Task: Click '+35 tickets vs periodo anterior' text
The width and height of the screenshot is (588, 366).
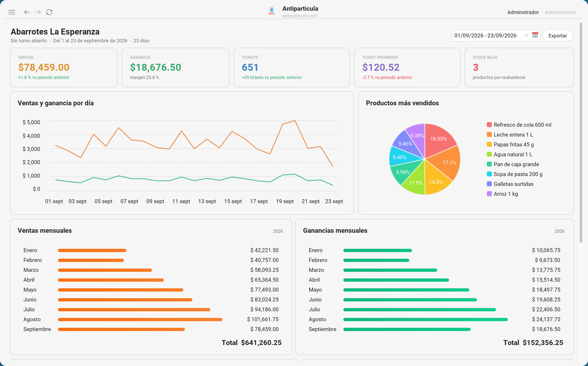Action: click(x=272, y=77)
